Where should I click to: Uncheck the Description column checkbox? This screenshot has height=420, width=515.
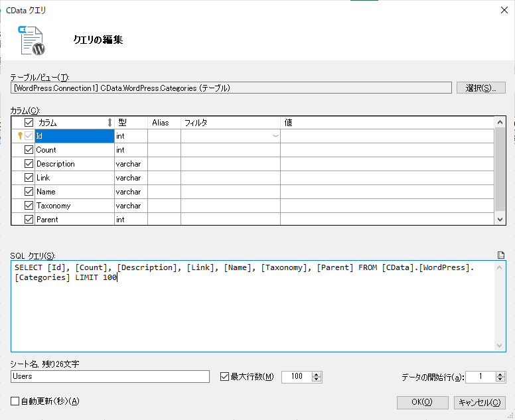(x=29, y=163)
